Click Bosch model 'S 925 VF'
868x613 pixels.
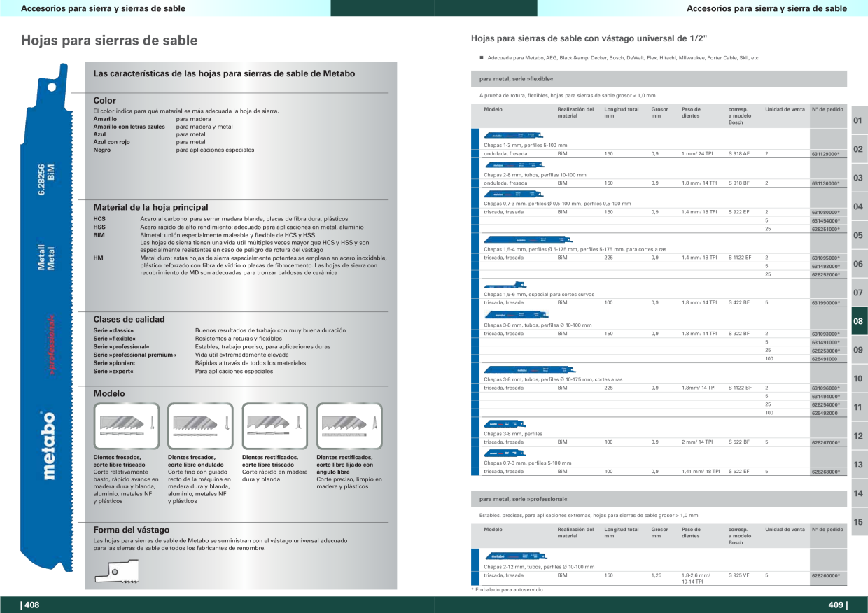[738, 575]
